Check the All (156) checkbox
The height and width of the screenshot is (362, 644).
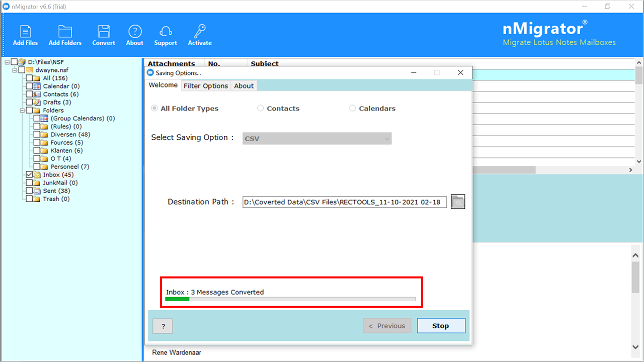click(30, 78)
